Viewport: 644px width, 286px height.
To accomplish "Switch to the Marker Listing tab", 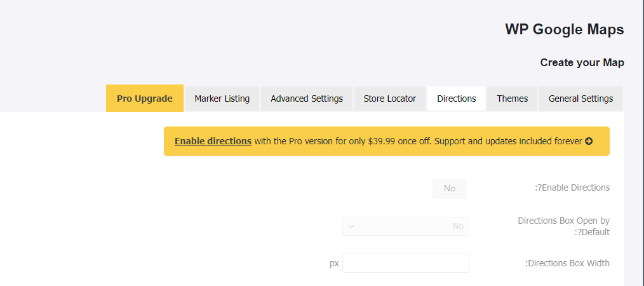I will tap(222, 99).
